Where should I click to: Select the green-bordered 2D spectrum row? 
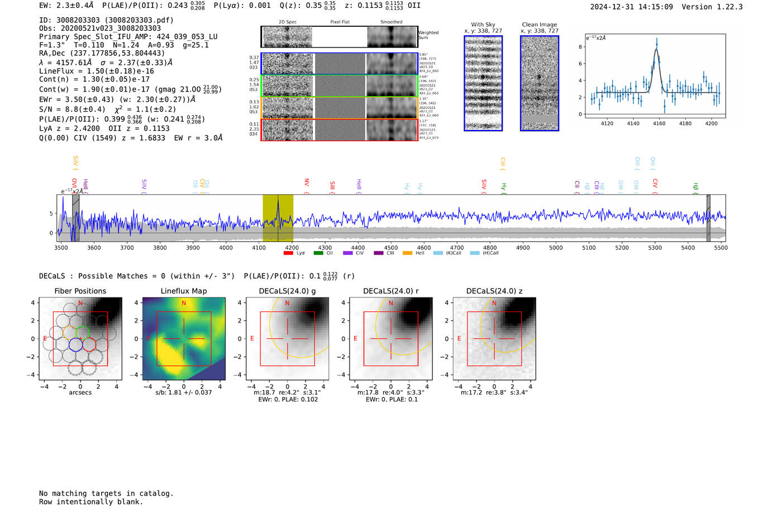pos(339,86)
